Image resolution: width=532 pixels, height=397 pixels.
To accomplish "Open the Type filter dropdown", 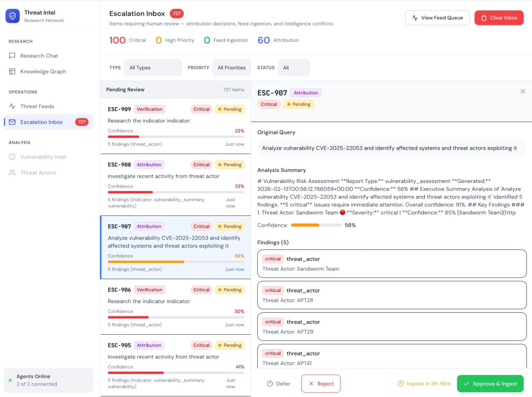I will pyautogui.click(x=153, y=68).
